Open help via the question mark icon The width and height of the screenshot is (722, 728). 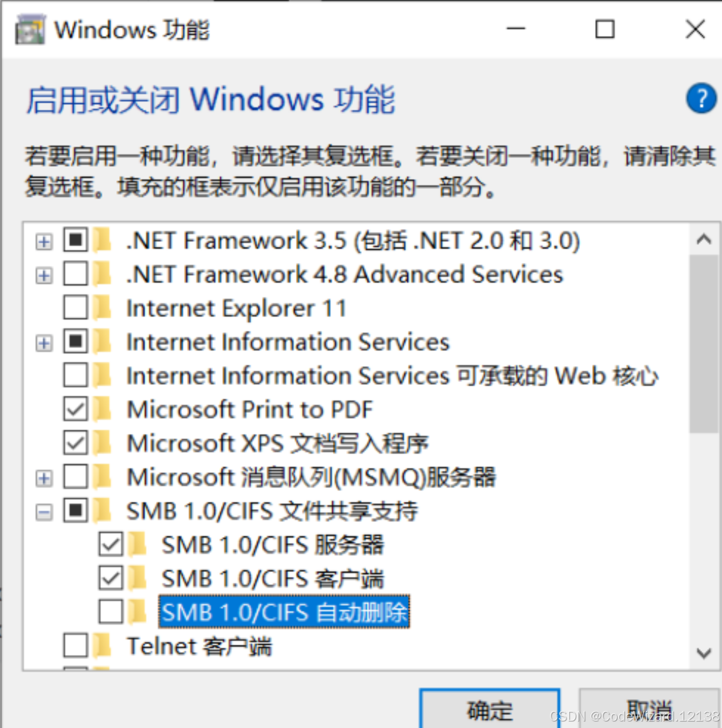pyautogui.click(x=701, y=99)
